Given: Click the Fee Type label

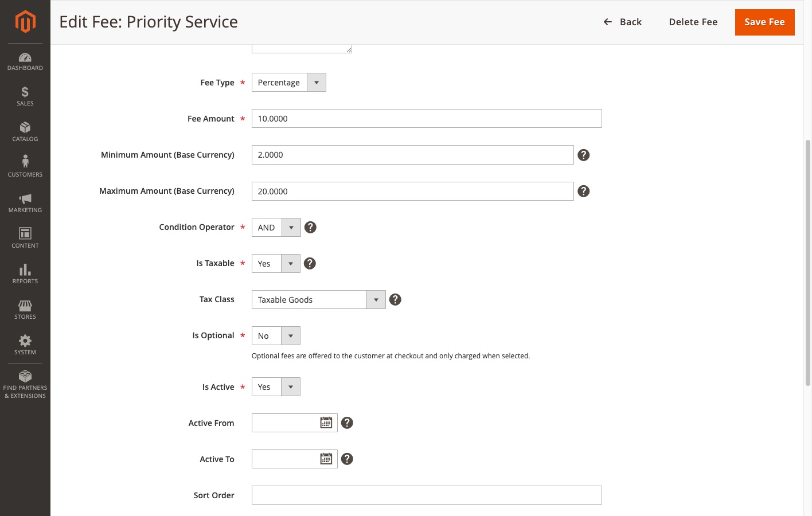Looking at the screenshot, I should [217, 83].
